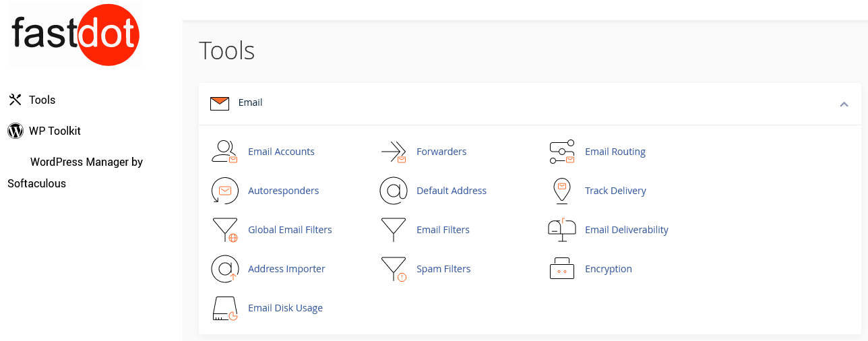Image resolution: width=868 pixels, height=341 pixels.
Task: Open the Email Filters link
Action: pos(443,230)
